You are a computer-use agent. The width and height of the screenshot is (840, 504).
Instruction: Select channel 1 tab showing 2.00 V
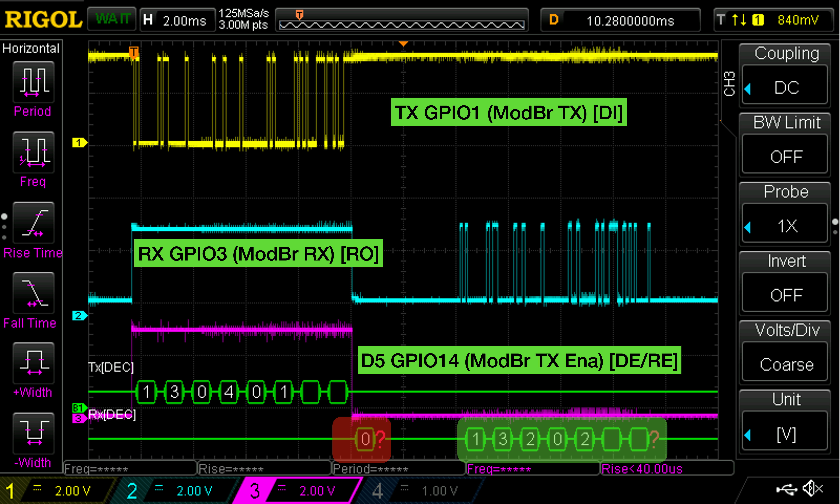(x=58, y=490)
